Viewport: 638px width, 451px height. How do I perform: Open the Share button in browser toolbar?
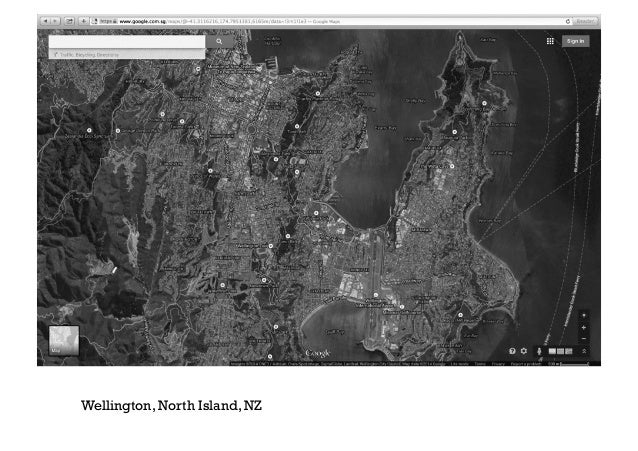[x=69, y=21]
